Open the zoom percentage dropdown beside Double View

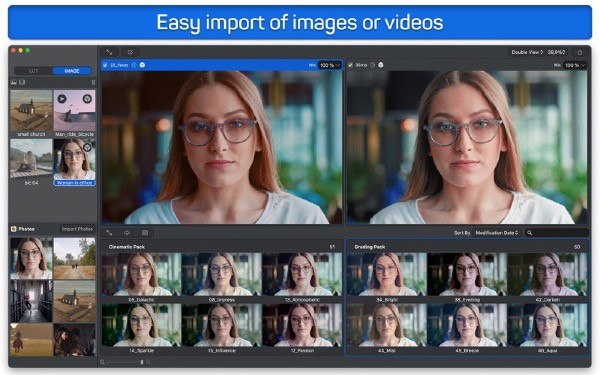(x=557, y=52)
